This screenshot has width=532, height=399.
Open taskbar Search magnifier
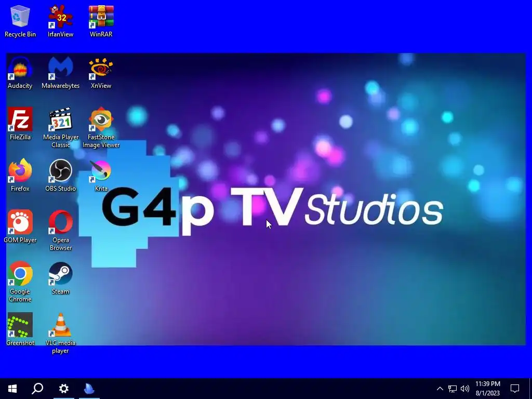pos(37,389)
